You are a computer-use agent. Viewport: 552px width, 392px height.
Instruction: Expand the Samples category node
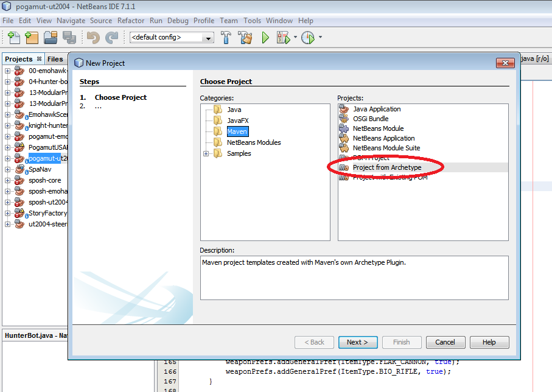[x=206, y=153]
